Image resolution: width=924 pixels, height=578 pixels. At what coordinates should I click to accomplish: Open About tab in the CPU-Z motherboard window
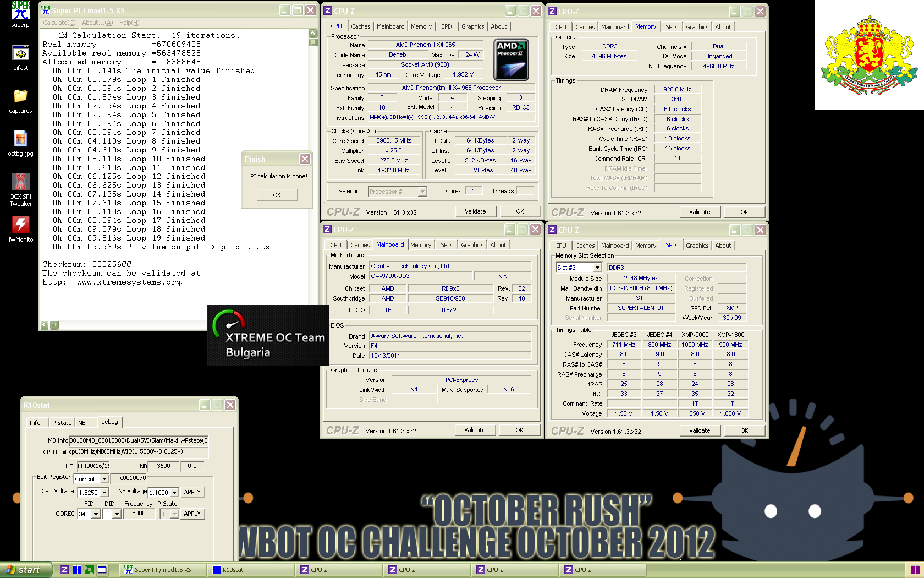[x=498, y=245]
